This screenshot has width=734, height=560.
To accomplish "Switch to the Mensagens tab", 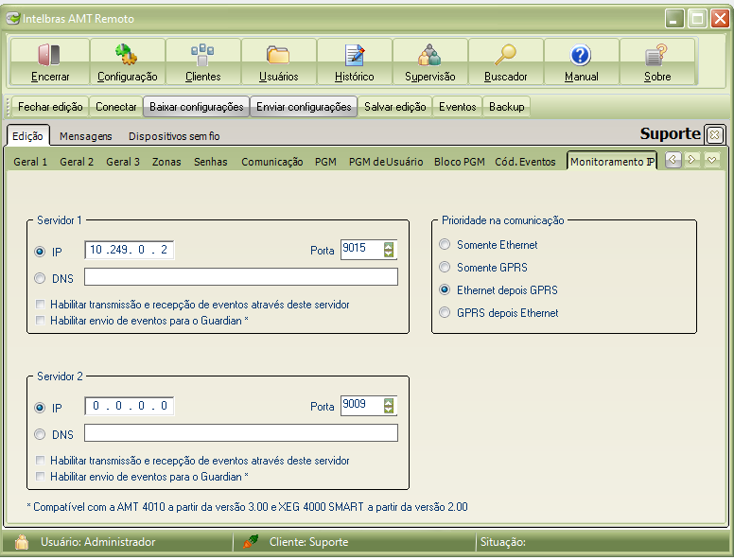I will [86, 136].
